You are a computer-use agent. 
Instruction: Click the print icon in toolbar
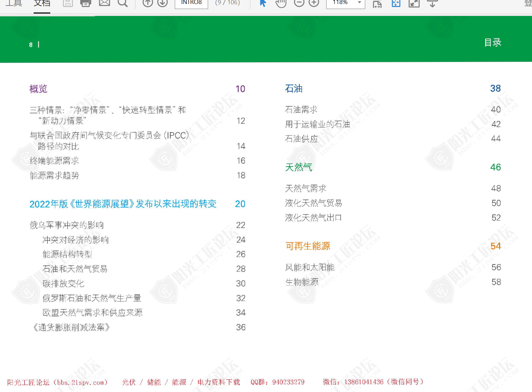tap(86, 3)
